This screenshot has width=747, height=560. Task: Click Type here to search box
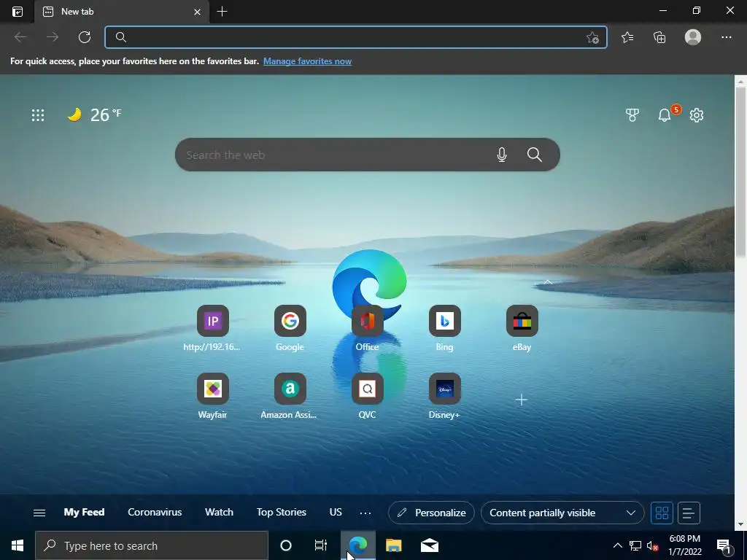click(152, 545)
